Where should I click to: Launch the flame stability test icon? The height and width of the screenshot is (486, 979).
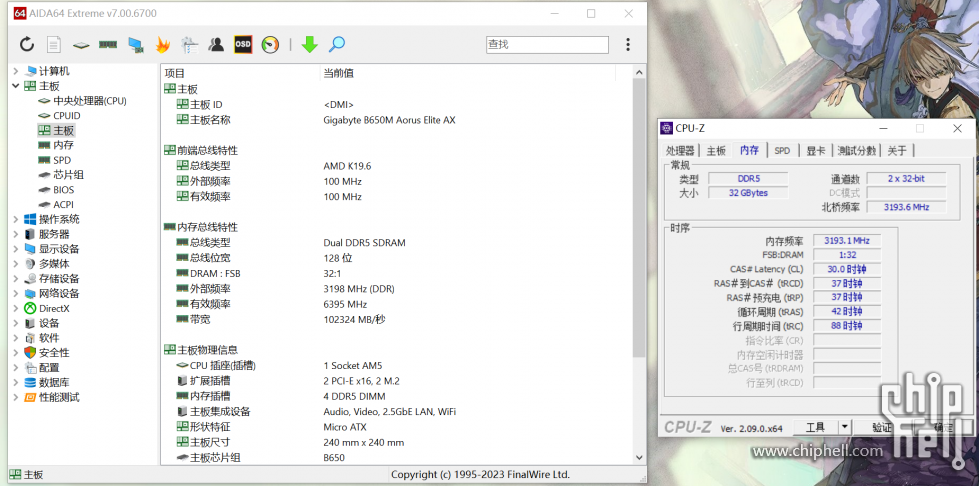(162, 44)
